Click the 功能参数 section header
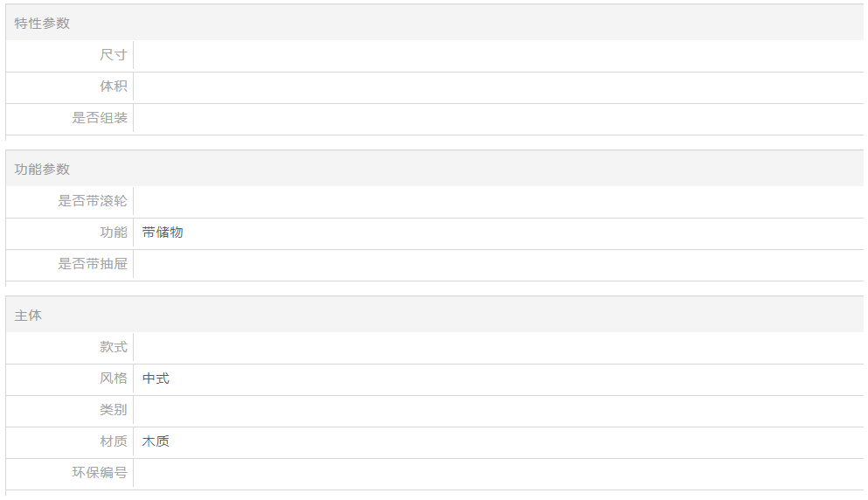 pyautogui.click(x=42, y=170)
